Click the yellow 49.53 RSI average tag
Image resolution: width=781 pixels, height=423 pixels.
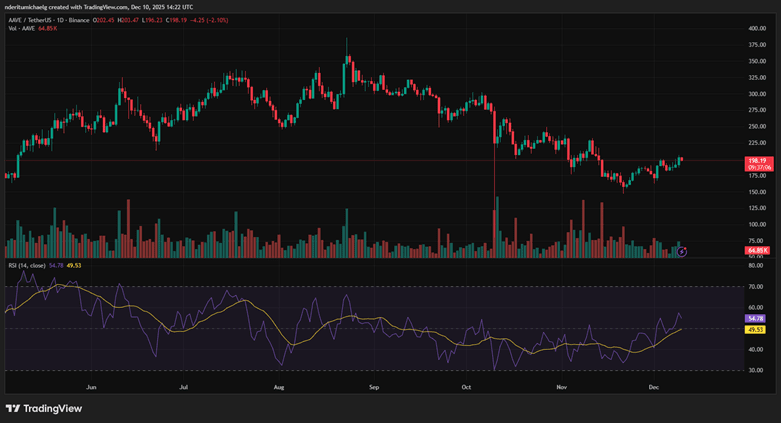[756, 330]
